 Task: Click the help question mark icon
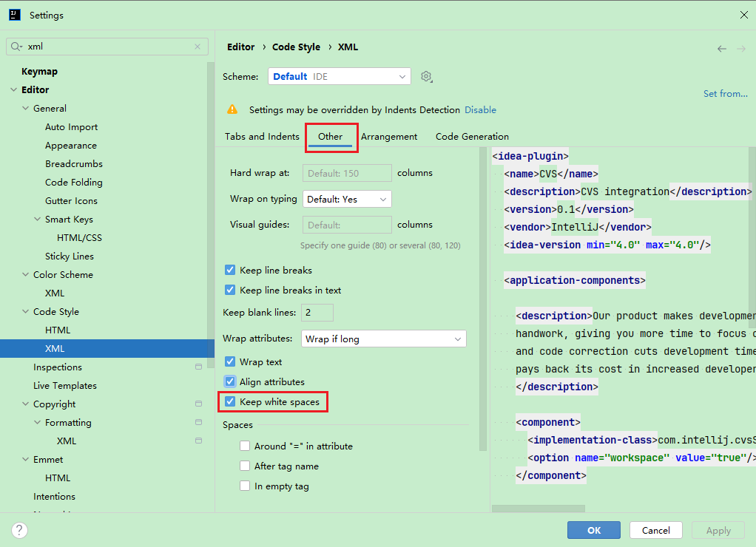[x=20, y=530]
